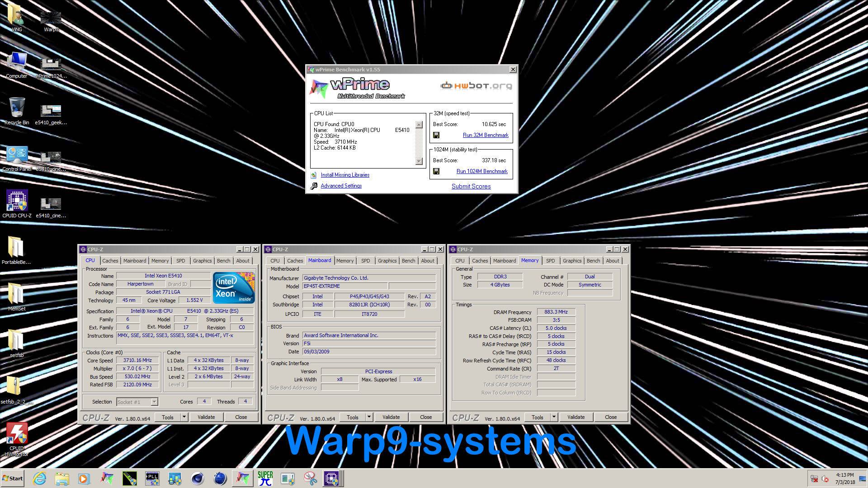Click the save icon beside 1024M Best Score
The width and height of the screenshot is (868, 488).
tap(436, 171)
